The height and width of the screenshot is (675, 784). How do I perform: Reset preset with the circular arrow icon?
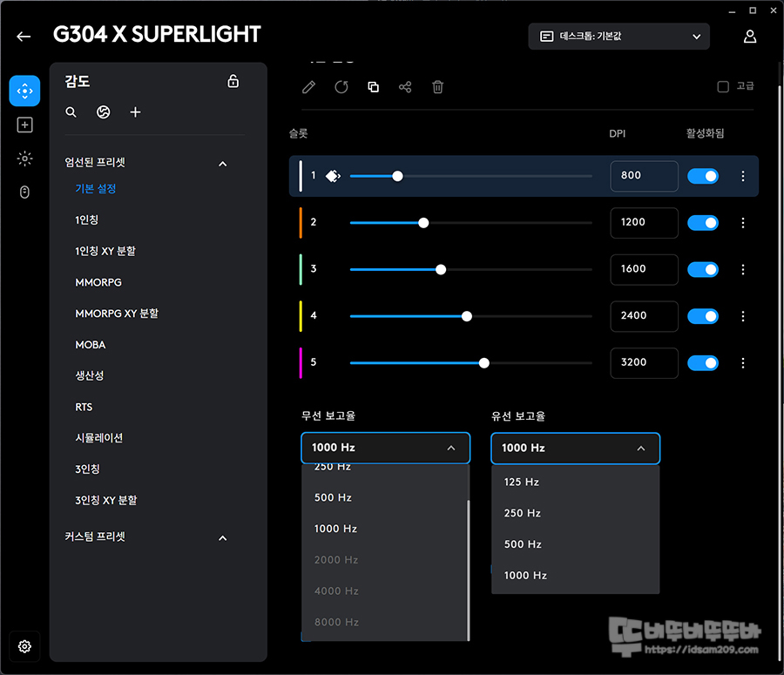coord(341,87)
